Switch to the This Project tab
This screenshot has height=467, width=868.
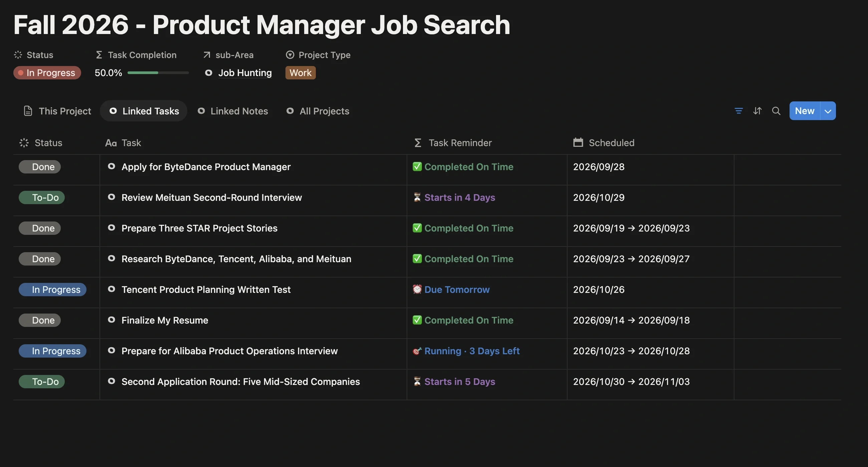tap(57, 111)
